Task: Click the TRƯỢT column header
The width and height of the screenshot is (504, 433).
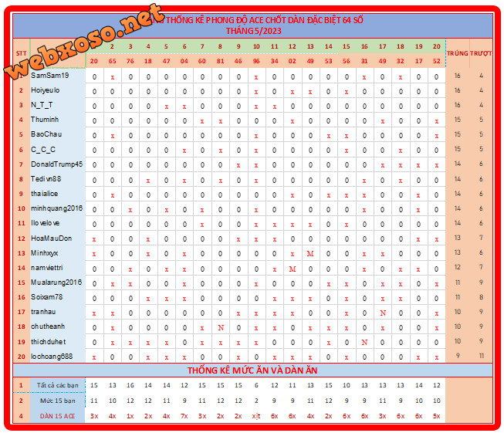Action: 481,53
